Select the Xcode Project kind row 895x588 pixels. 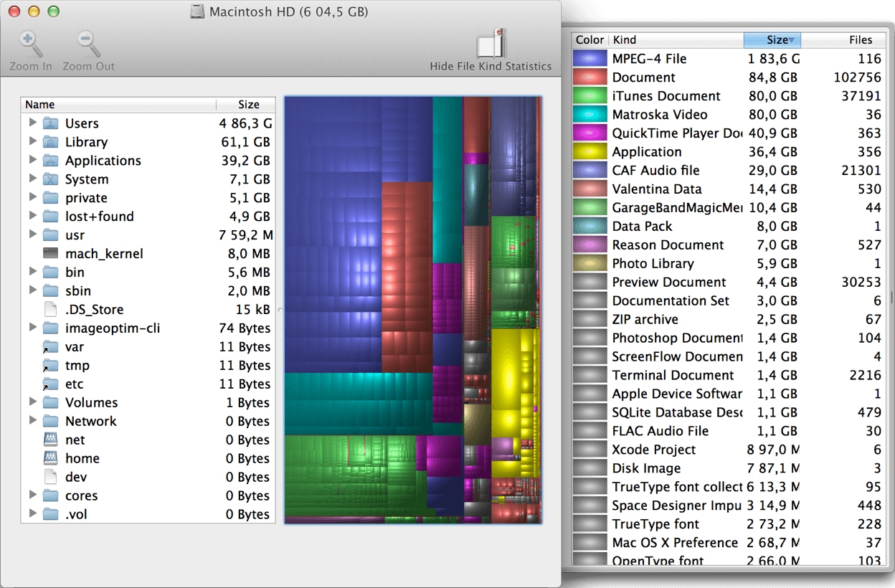click(x=728, y=450)
